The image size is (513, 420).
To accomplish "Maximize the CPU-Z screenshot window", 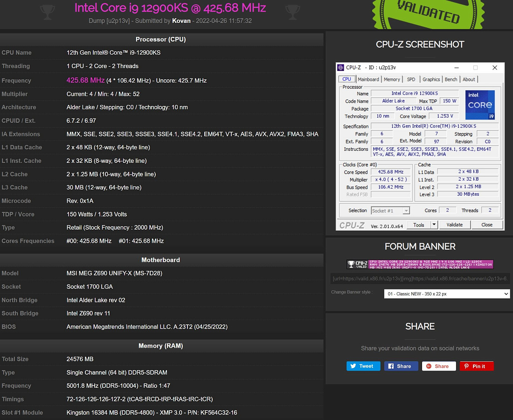I will coord(475,68).
